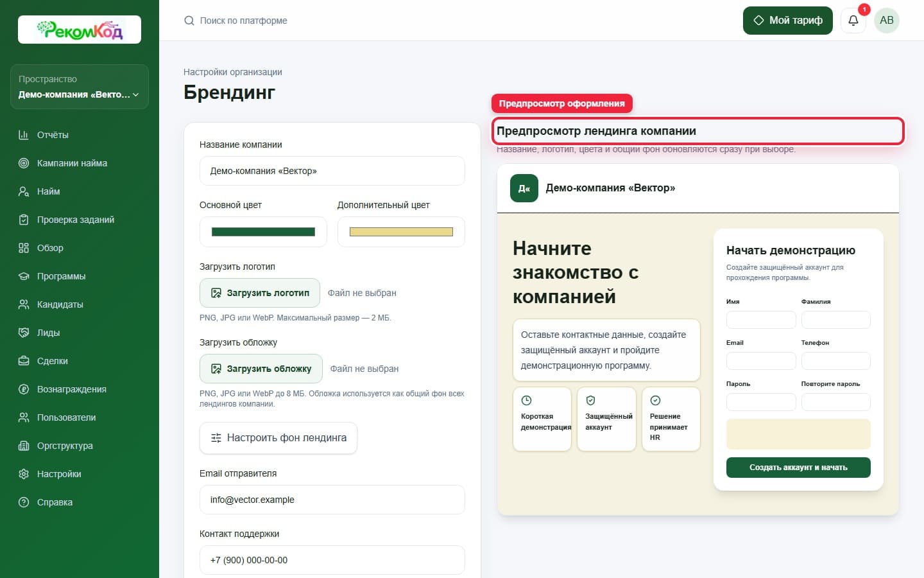924x578 pixels.
Task: Click the clock icon on Короткая демонстрация card
Action: click(526, 400)
